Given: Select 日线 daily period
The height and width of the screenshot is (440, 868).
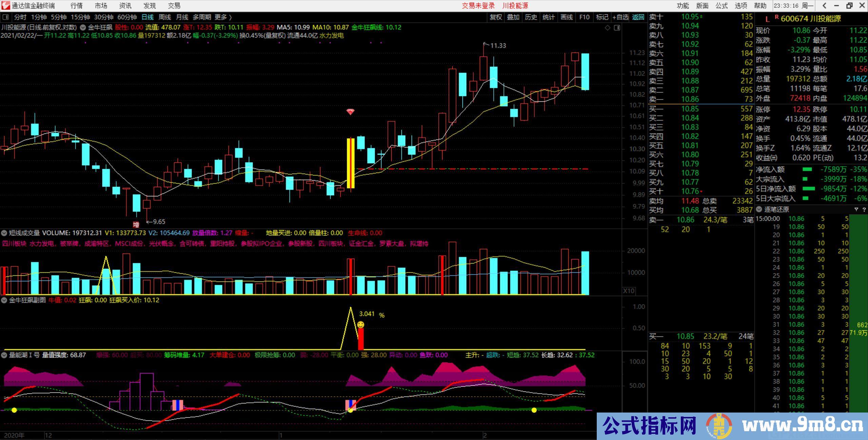Looking at the screenshot, I should 147,17.
